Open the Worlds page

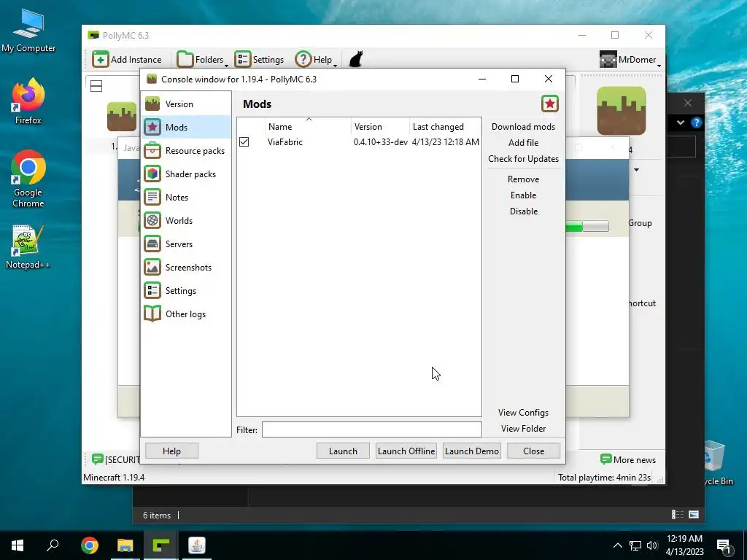coord(186,220)
